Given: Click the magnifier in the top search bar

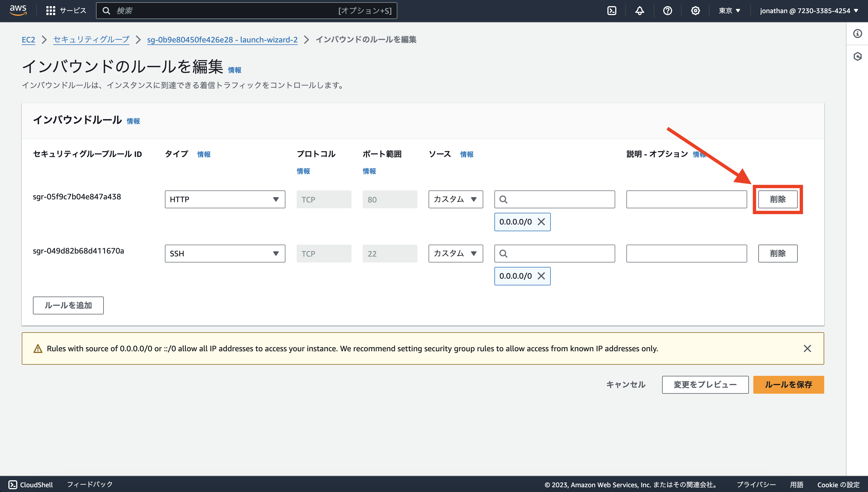Looking at the screenshot, I should point(107,11).
